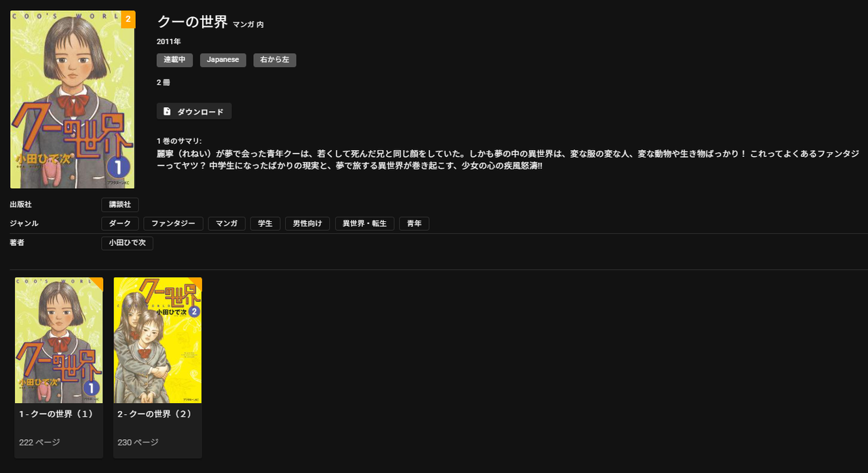Click the 1 巻のサマリ summary label
868x473 pixels.
click(179, 141)
